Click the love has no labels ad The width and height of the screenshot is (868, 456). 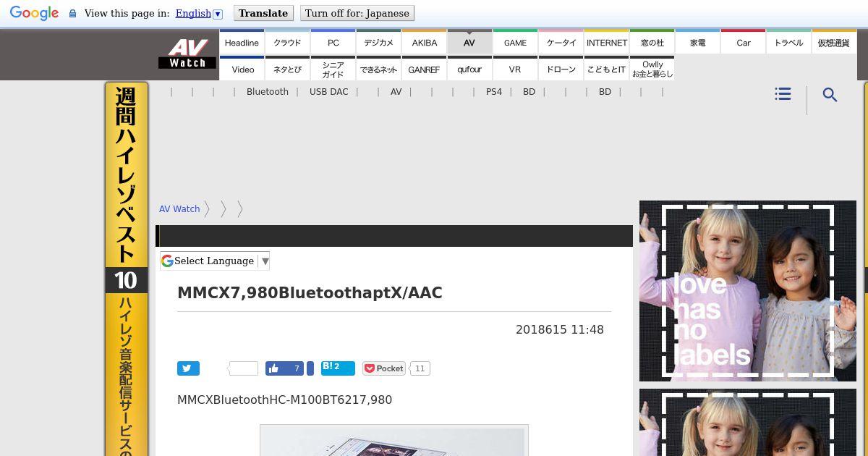pyautogui.click(x=748, y=291)
